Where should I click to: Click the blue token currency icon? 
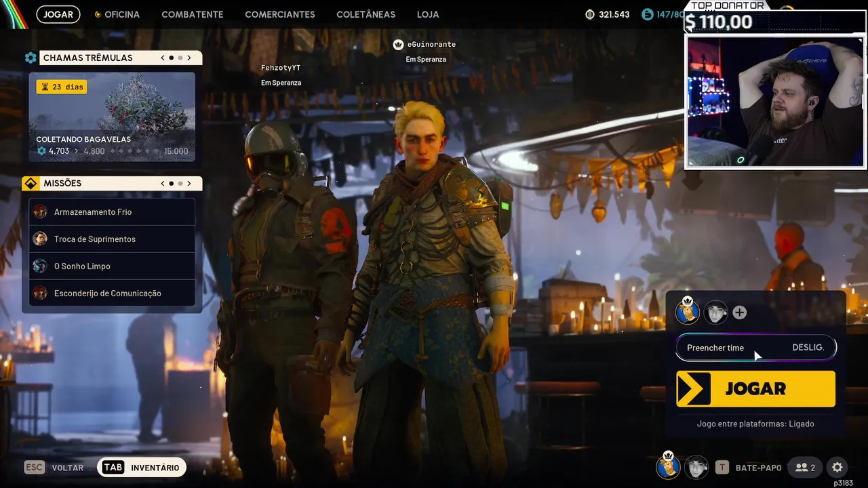click(x=647, y=14)
